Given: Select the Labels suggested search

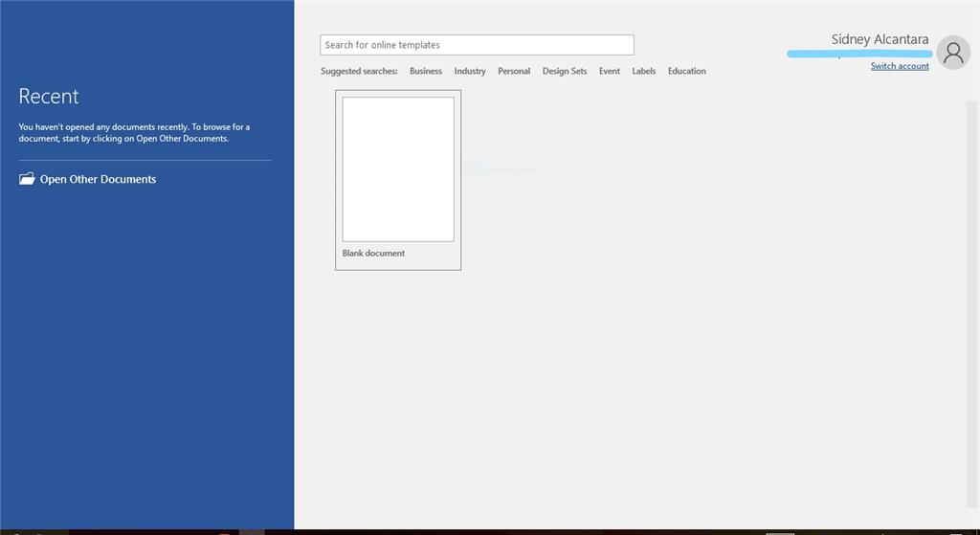Looking at the screenshot, I should [x=644, y=71].
